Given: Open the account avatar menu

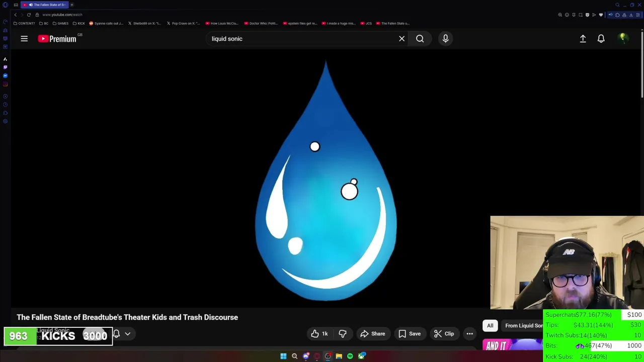Looking at the screenshot, I should [x=622, y=39].
